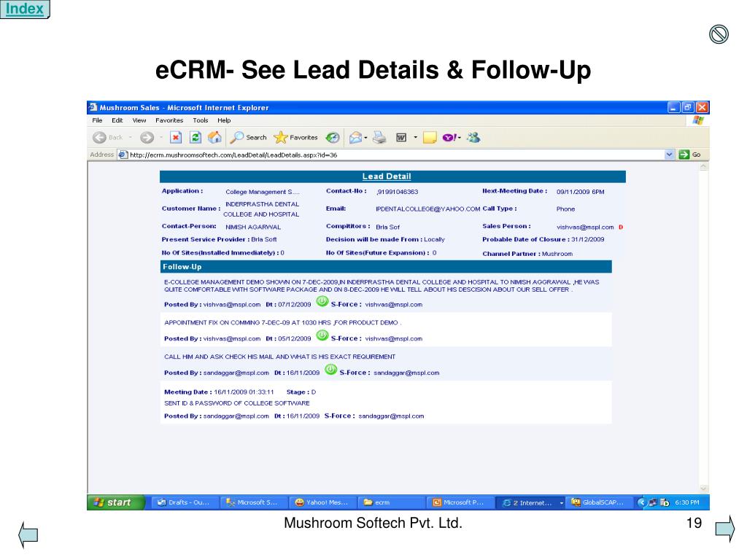
Task: Click the contact number 91991046363
Action: [397, 192]
